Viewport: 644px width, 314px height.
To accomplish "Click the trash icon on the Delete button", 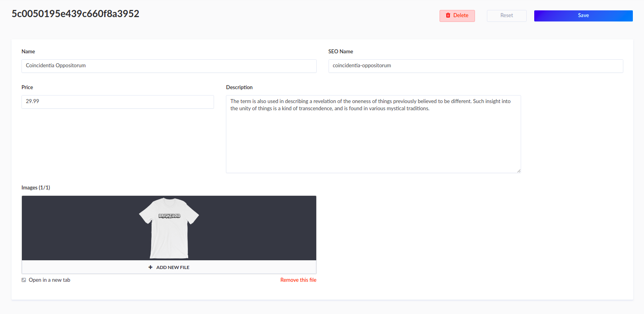I will tap(449, 16).
